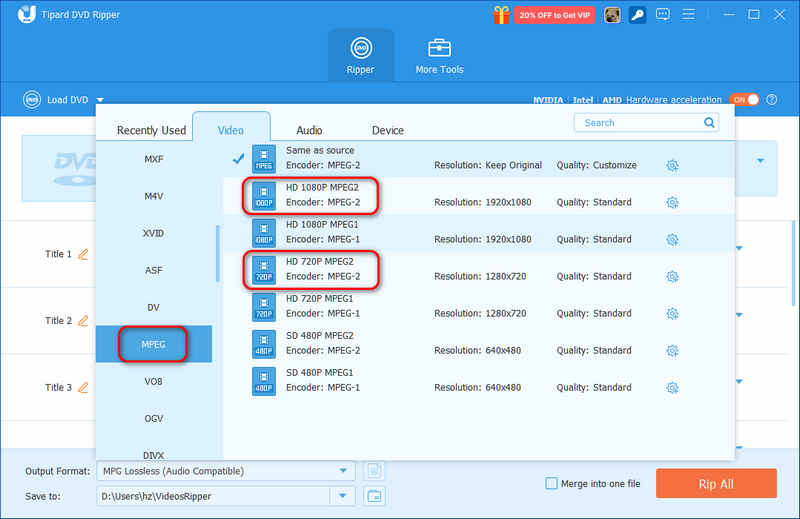Image resolution: width=800 pixels, height=519 pixels.
Task: Open the Recently Used tab
Action: (x=152, y=130)
